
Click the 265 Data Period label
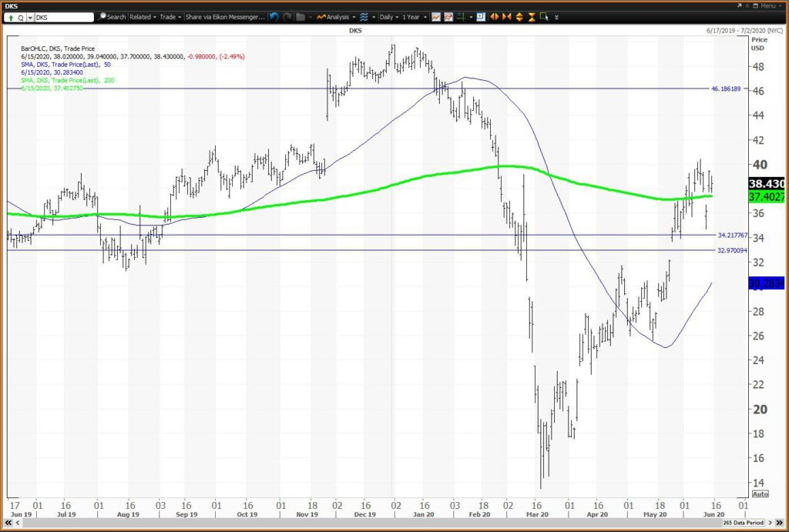tap(743, 523)
